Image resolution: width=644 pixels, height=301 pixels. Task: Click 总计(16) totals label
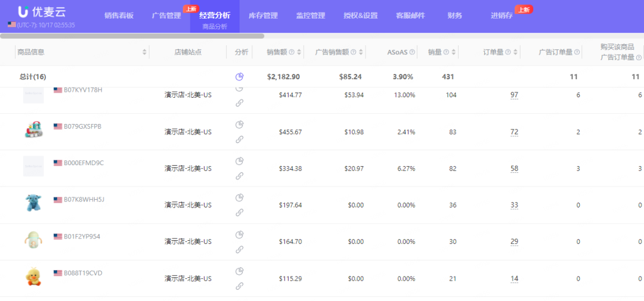click(x=33, y=76)
